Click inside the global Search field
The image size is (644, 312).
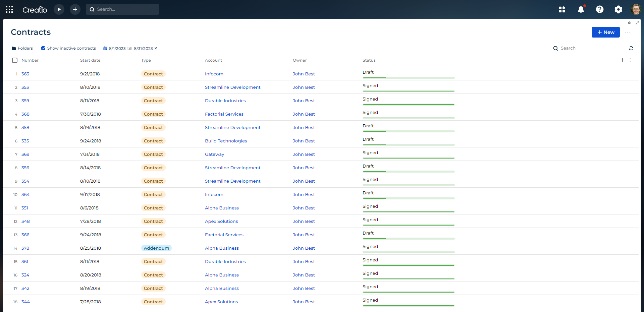click(x=122, y=9)
